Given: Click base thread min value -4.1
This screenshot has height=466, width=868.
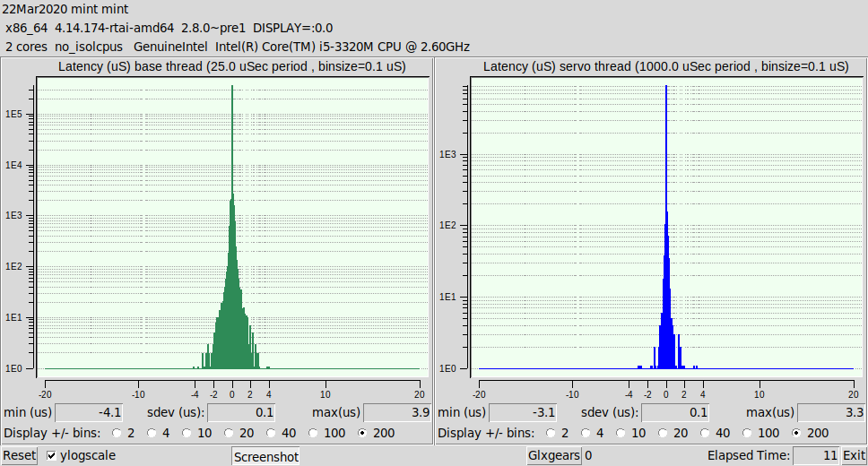Looking at the screenshot, I should [89, 413].
